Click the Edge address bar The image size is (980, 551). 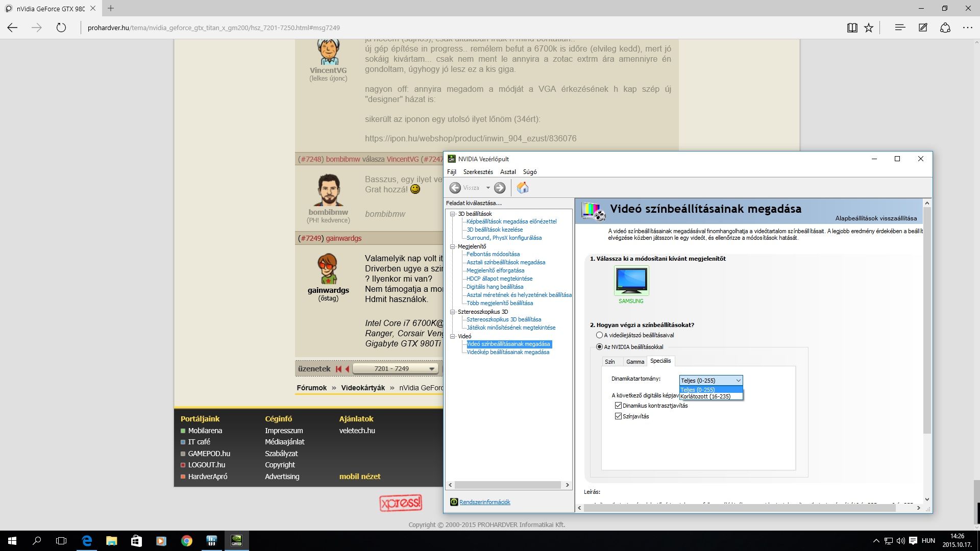click(x=459, y=28)
